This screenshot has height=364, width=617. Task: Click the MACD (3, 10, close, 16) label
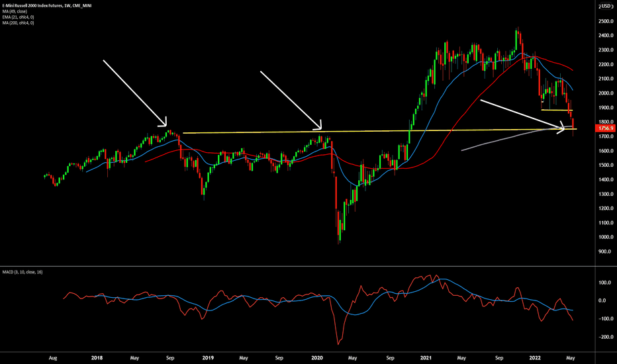(23, 272)
